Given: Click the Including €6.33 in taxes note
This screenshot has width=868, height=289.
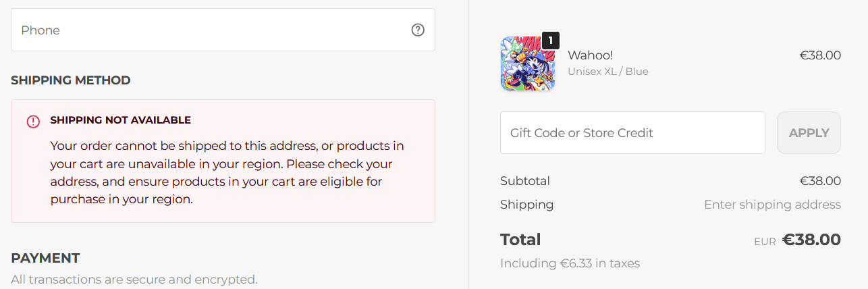Looking at the screenshot, I should (x=570, y=263).
